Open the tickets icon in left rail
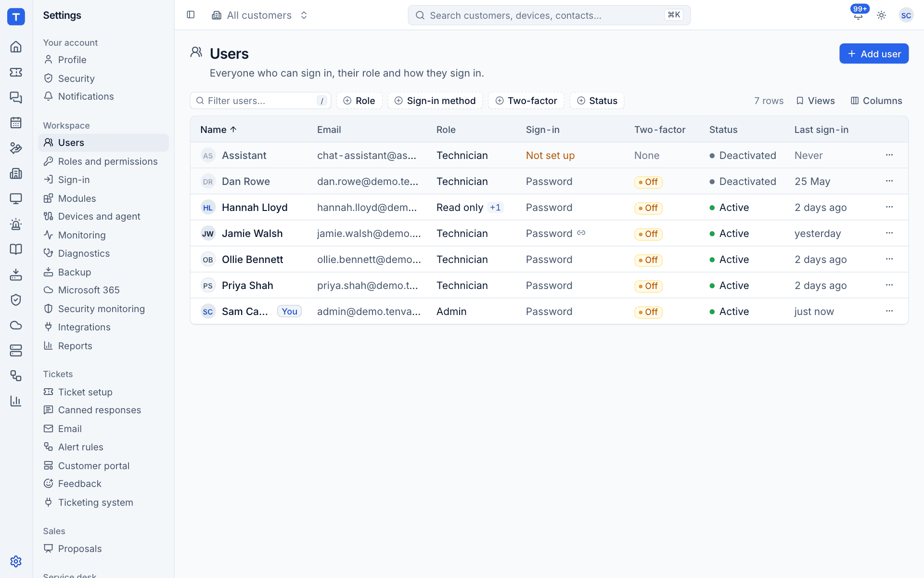Image resolution: width=924 pixels, height=578 pixels. click(x=16, y=72)
